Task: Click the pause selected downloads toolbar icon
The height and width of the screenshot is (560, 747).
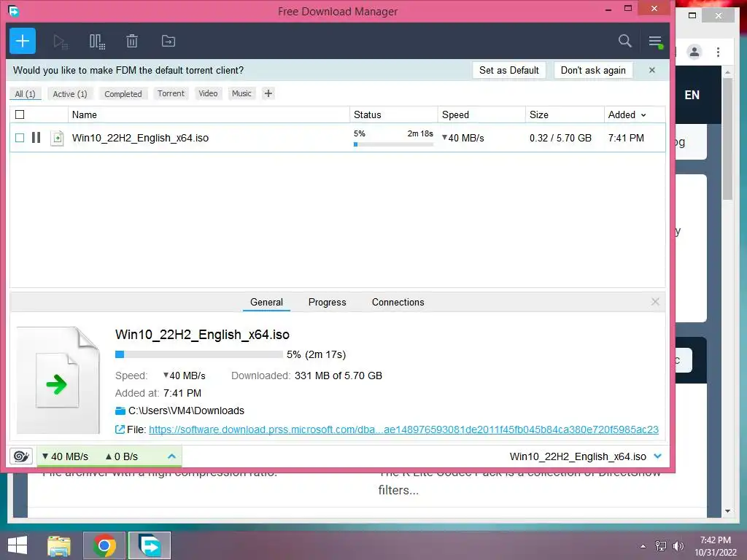Action: tap(97, 42)
